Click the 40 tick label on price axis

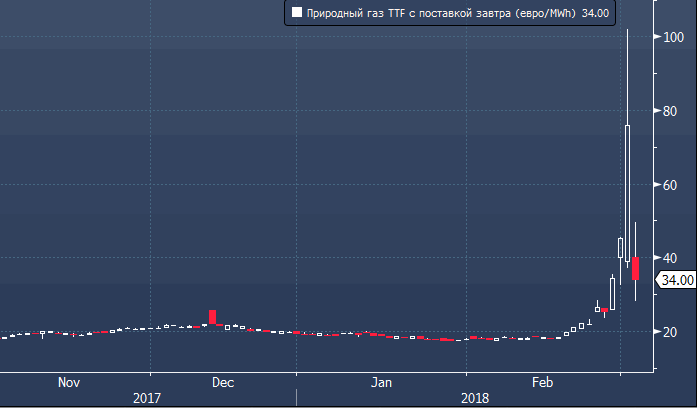[670, 258]
